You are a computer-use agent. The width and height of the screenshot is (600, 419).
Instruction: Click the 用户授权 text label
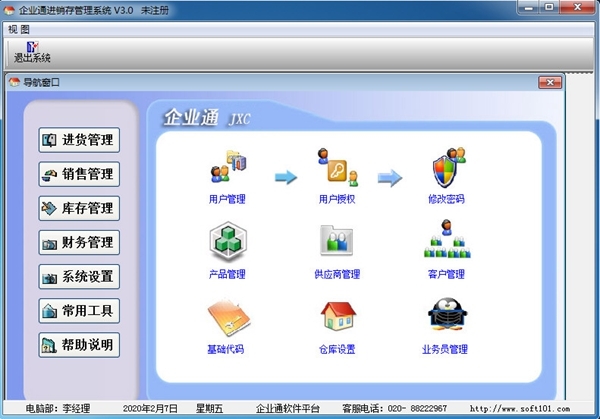[337, 199]
